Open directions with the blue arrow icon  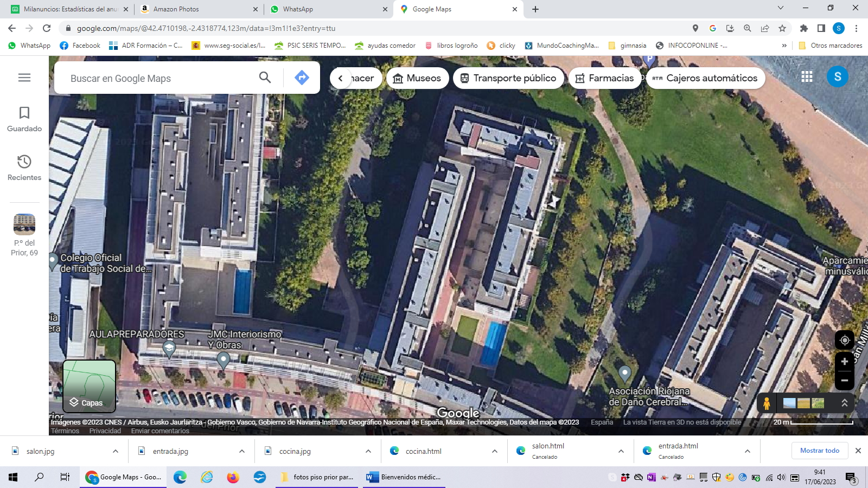click(302, 78)
